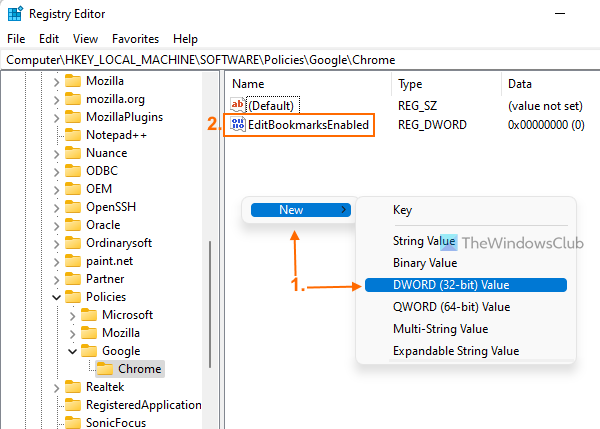The width and height of the screenshot is (600, 429).
Task: Click the mozilla.org folder icon
Action: pyautogui.click(x=73, y=99)
